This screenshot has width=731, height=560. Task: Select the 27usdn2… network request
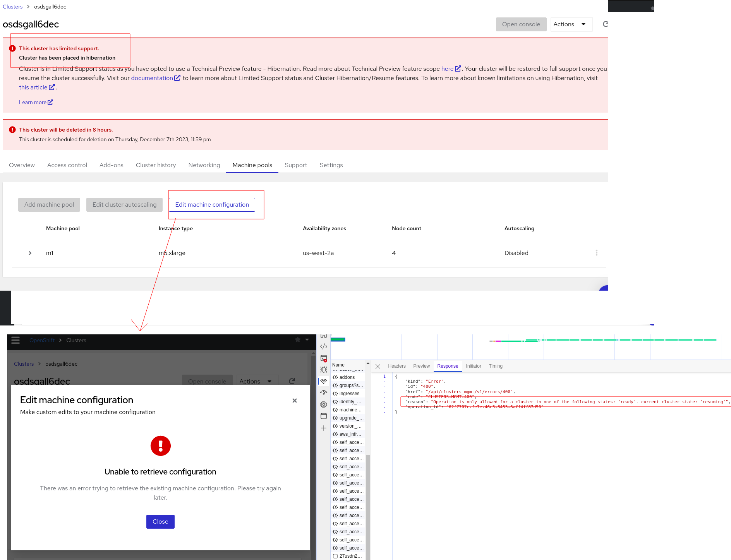347,556
